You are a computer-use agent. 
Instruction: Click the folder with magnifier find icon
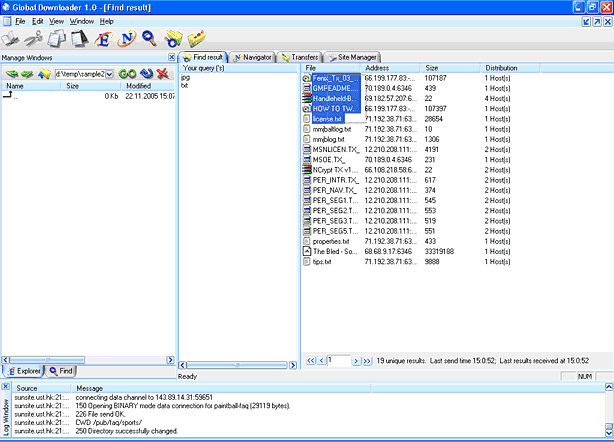click(173, 38)
